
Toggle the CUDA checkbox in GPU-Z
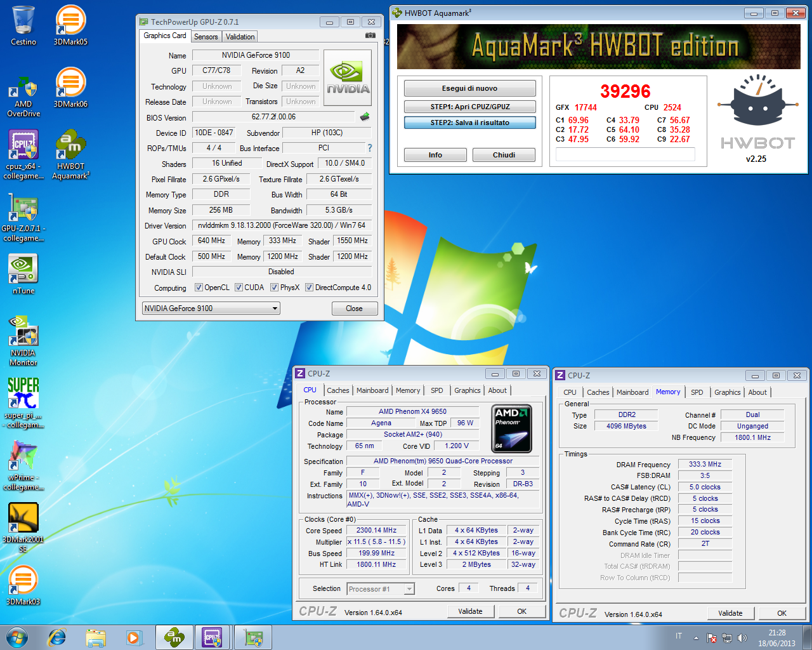click(239, 287)
